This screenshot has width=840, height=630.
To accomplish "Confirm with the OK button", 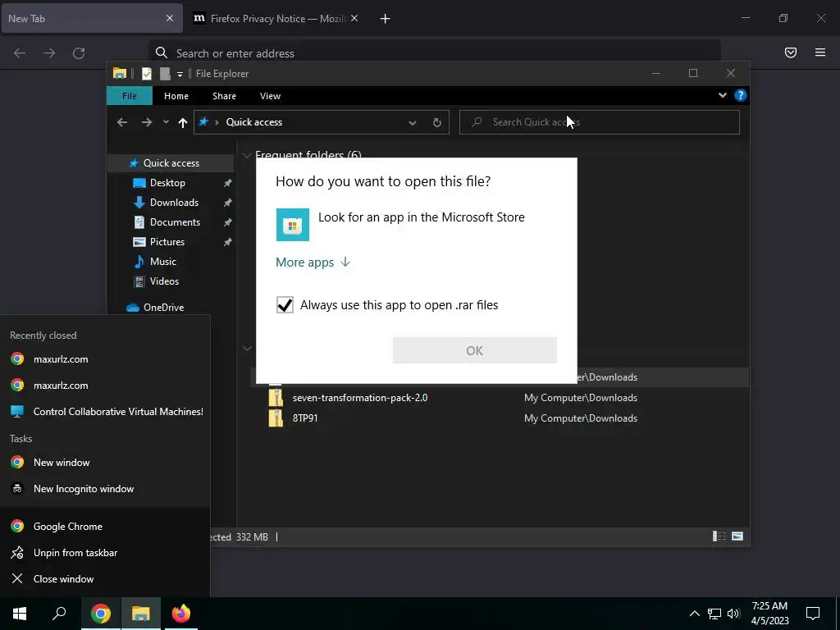I will coord(475,350).
